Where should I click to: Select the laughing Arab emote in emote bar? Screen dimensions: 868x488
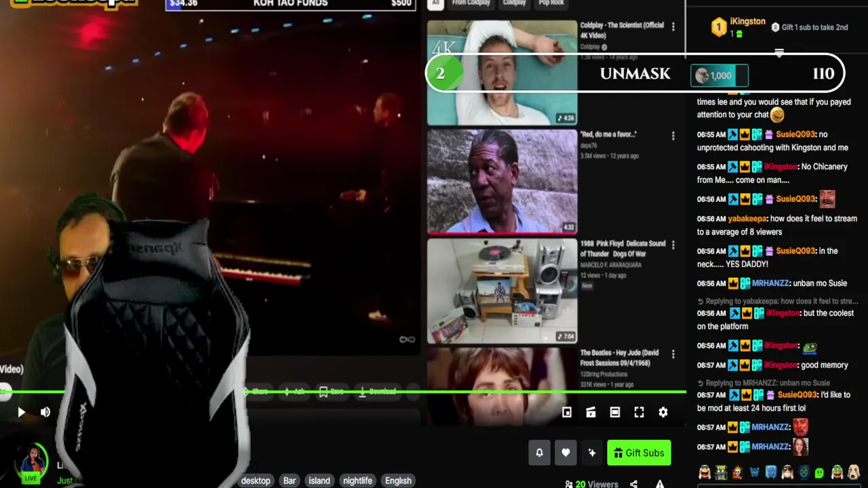(x=705, y=472)
